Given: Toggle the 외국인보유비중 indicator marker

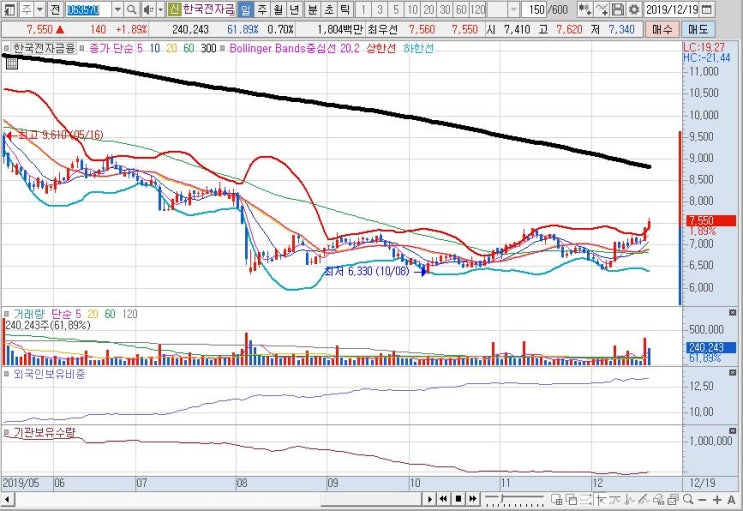Looking at the screenshot, I should [x=6, y=374].
